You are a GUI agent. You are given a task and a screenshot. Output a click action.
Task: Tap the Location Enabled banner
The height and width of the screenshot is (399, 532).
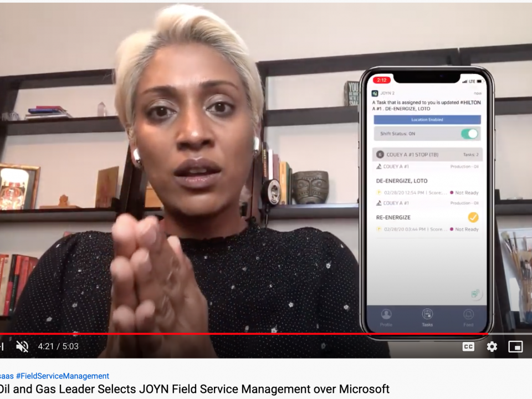tap(427, 120)
